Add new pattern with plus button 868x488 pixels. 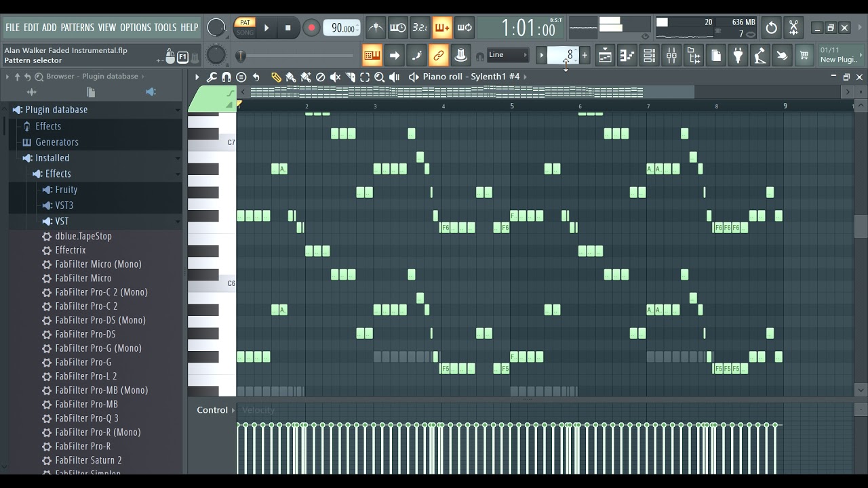click(585, 55)
